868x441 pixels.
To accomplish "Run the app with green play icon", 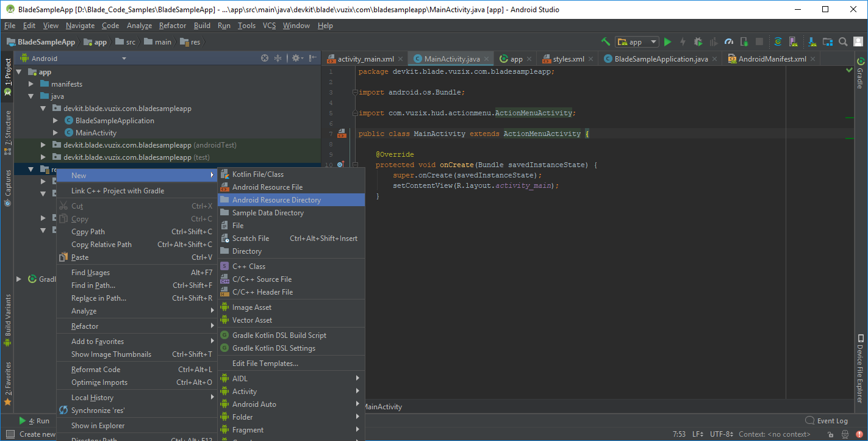I will 668,42.
